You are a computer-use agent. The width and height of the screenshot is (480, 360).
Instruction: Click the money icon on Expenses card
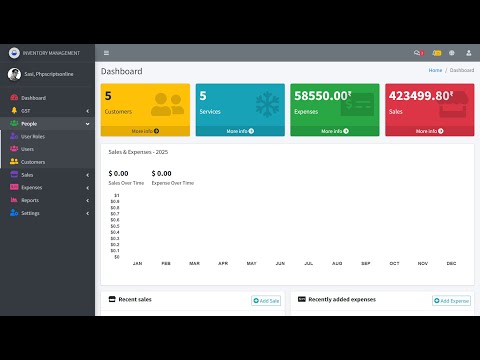pos(357,104)
